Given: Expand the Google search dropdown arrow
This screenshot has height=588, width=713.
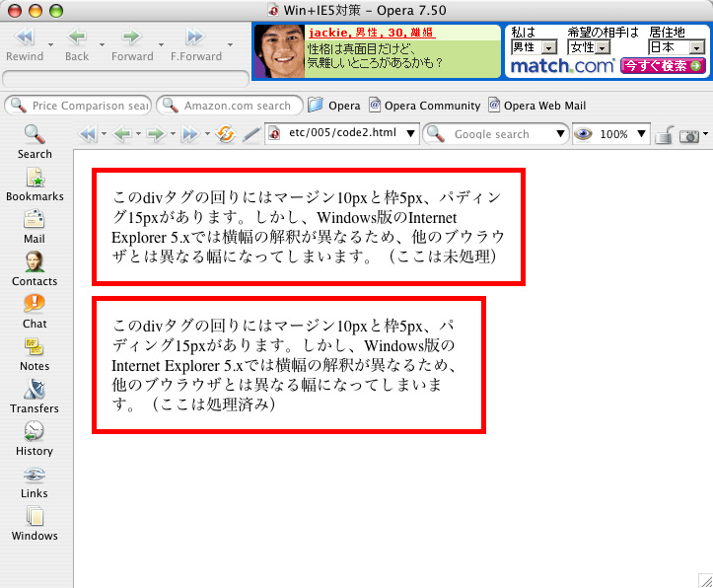Looking at the screenshot, I should tap(561, 134).
